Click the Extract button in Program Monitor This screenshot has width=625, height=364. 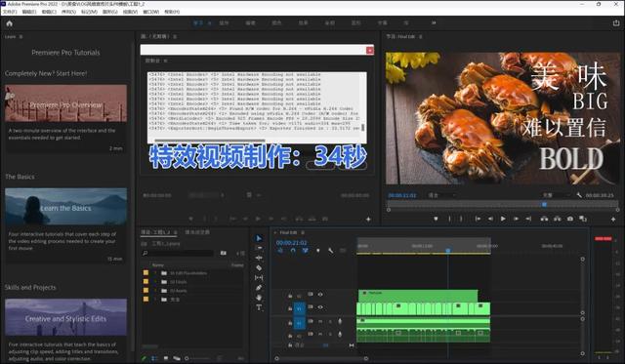click(x=558, y=219)
